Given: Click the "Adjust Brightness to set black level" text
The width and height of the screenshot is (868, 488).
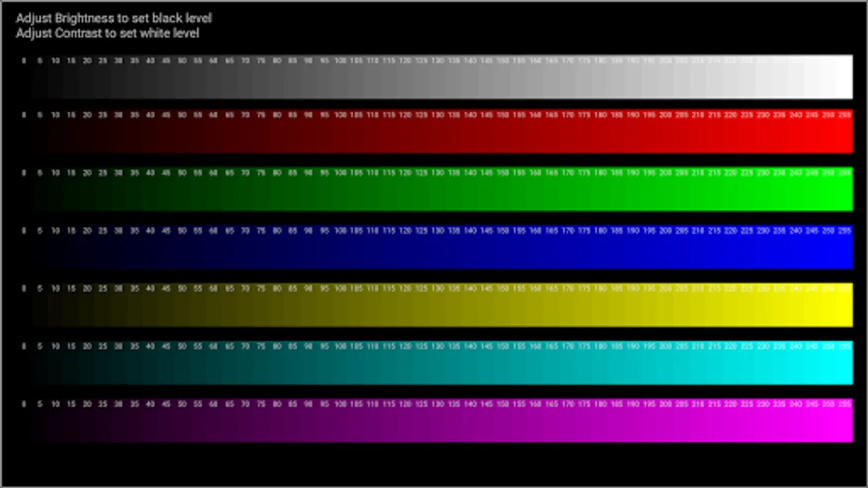Looking at the screenshot, I should pyautogui.click(x=113, y=18).
